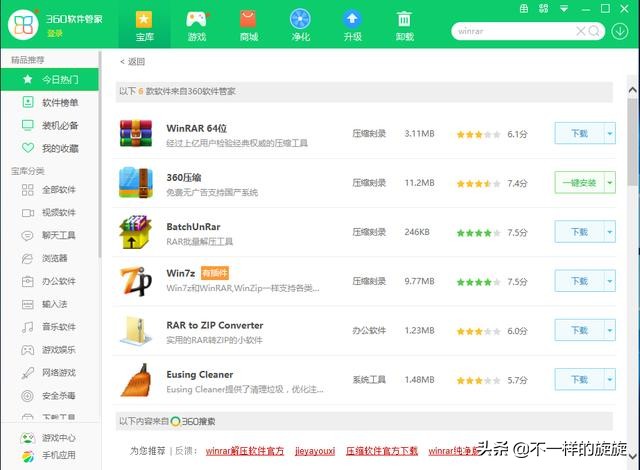Open the Win7z title text

[x=180, y=273]
